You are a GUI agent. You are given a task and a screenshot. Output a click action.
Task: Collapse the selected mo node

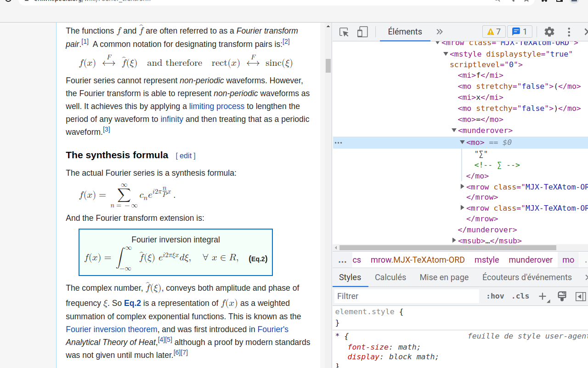[462, 142]
